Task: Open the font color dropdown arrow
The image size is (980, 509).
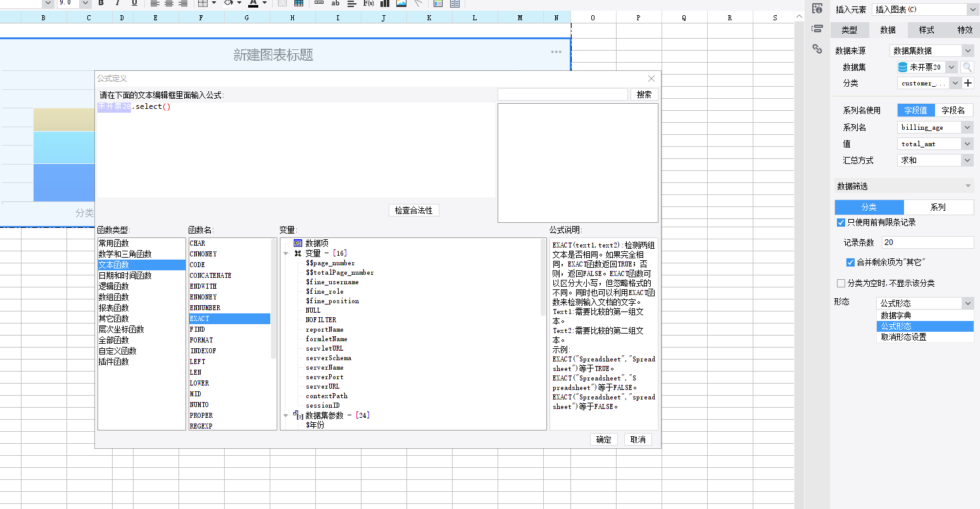Action: tap(265, 3)
